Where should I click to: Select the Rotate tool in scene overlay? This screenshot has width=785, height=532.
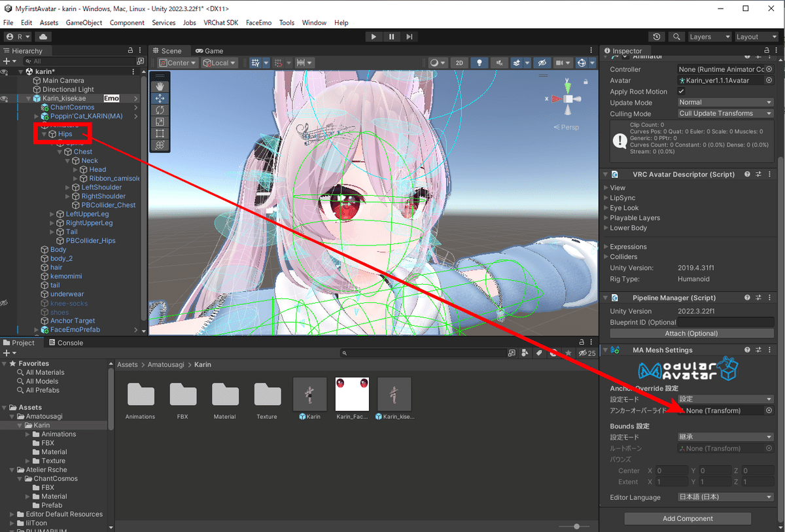(x=160, y=110)
